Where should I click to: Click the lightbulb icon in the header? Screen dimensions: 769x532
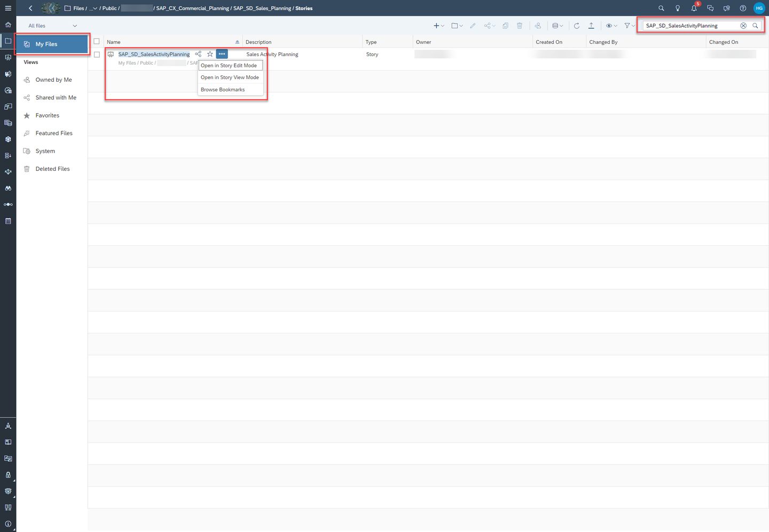678,8
